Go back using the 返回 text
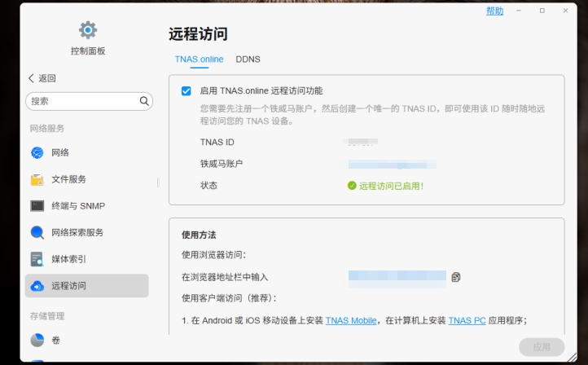 tap(47, 78)
